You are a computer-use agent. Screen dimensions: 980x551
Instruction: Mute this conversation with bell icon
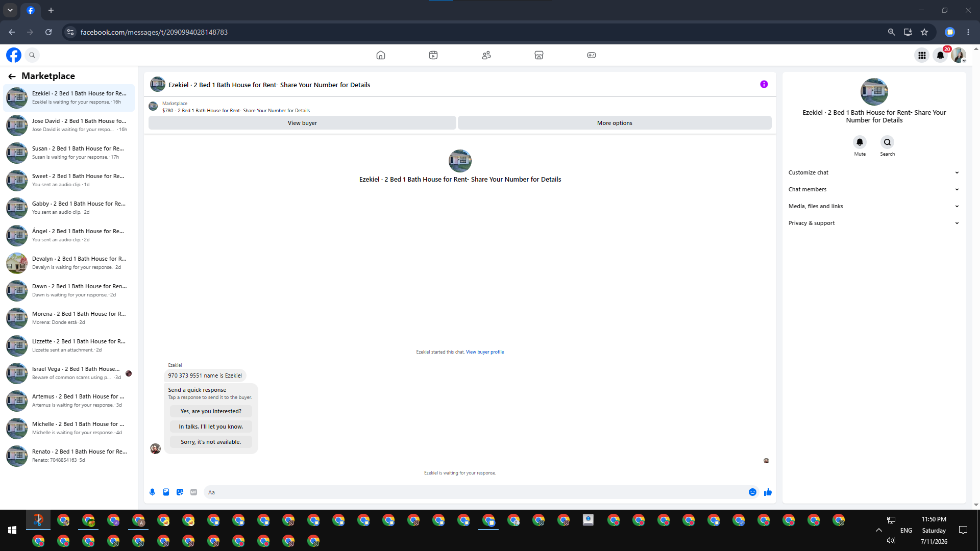860,142
